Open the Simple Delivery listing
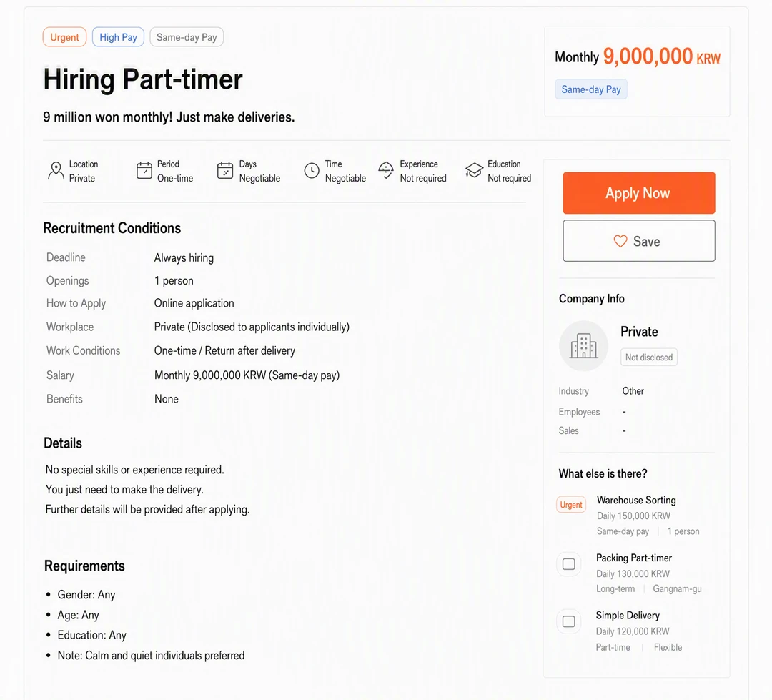 click(628, 616)
